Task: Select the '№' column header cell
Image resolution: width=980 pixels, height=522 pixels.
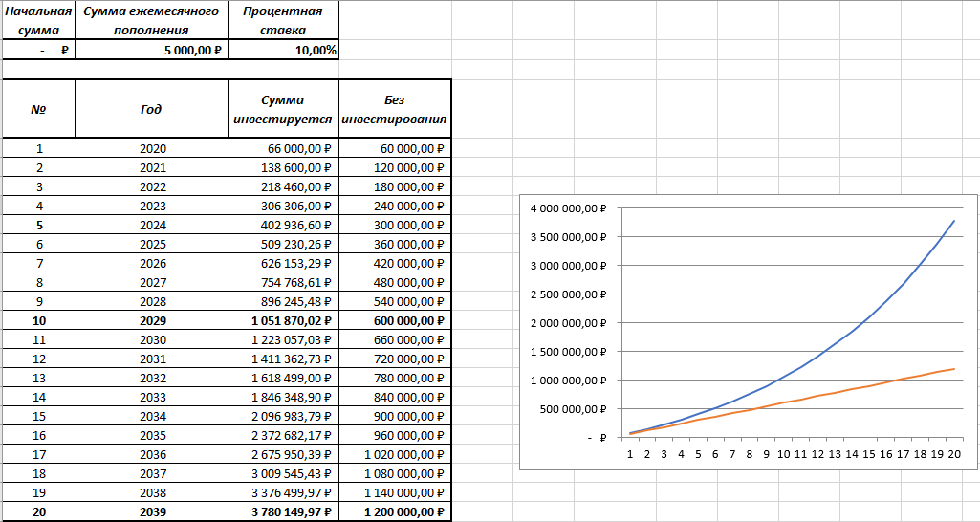Action: click(39, 109)
